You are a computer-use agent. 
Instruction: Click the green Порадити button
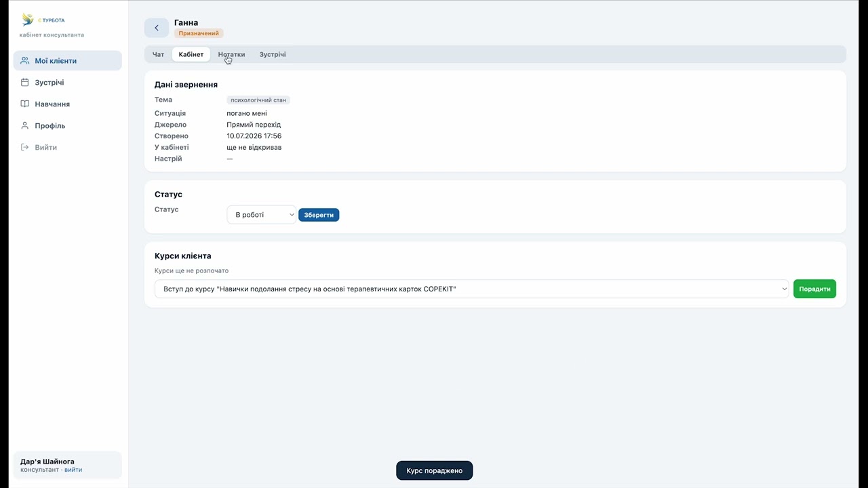814,289
